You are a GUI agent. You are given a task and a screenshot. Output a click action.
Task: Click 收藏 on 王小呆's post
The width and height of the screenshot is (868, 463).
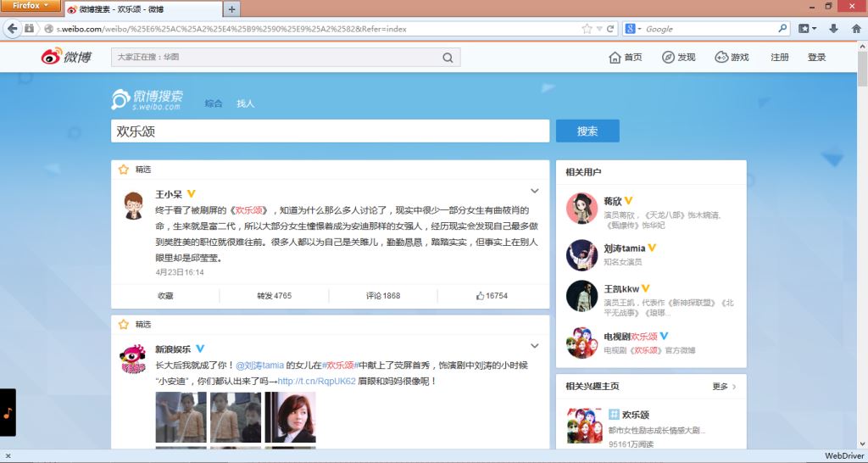(x=165, y=296)
